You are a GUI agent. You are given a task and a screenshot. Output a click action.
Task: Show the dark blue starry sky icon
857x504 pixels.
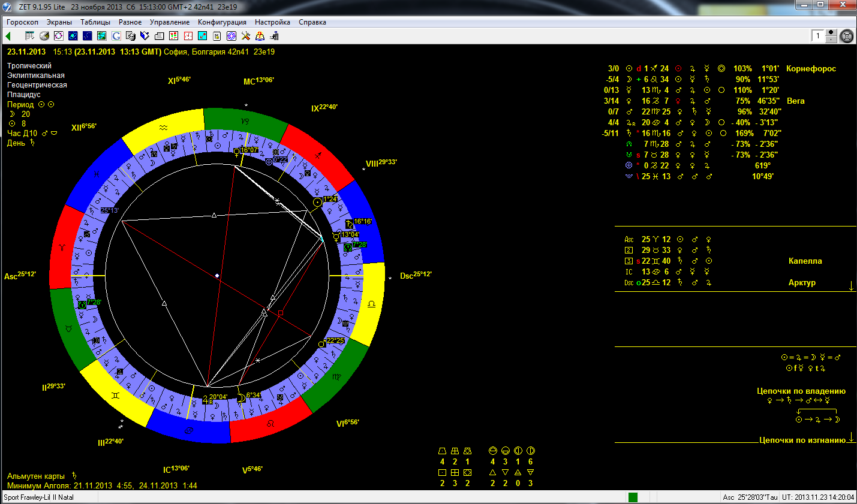point(88,36)
